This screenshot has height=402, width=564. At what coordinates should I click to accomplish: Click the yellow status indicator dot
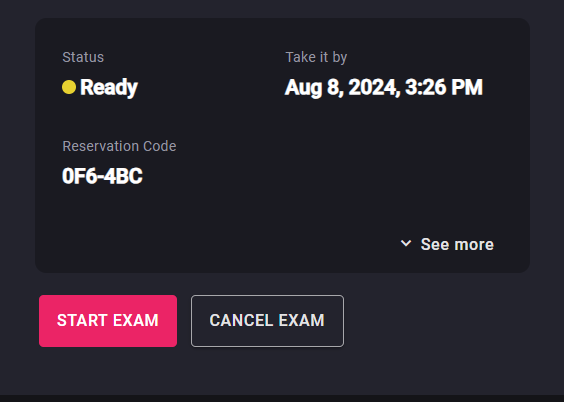tap(69, 87)
